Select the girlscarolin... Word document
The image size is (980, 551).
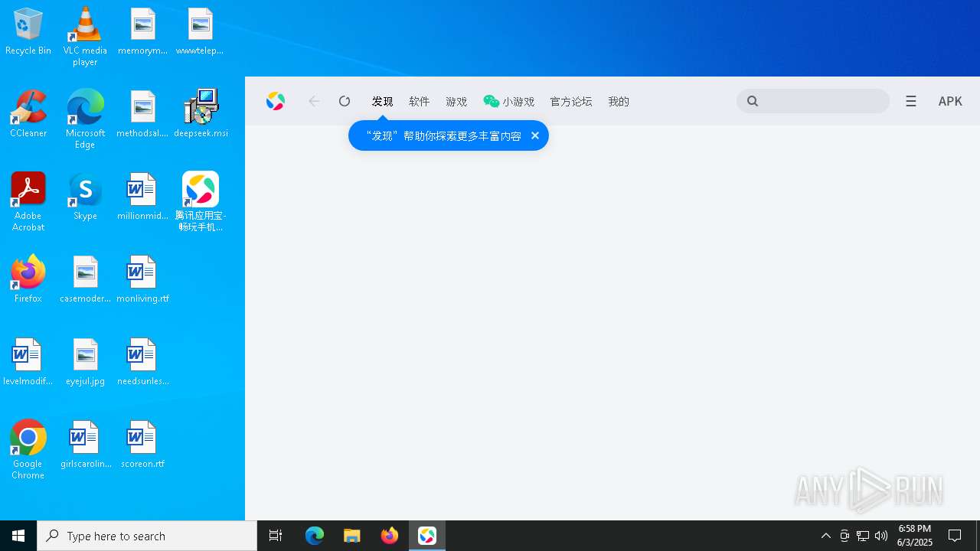point(85,444)
